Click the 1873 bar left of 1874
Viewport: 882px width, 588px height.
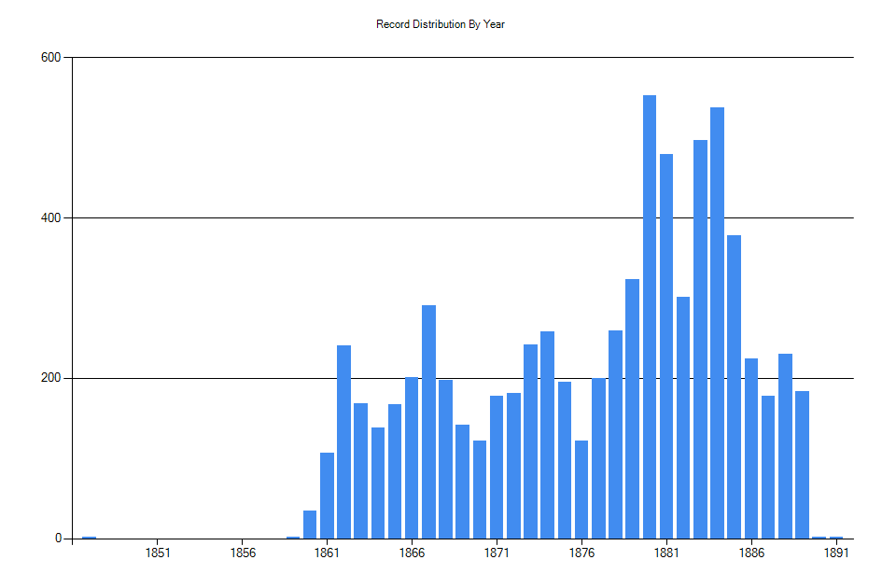point(530,441)
